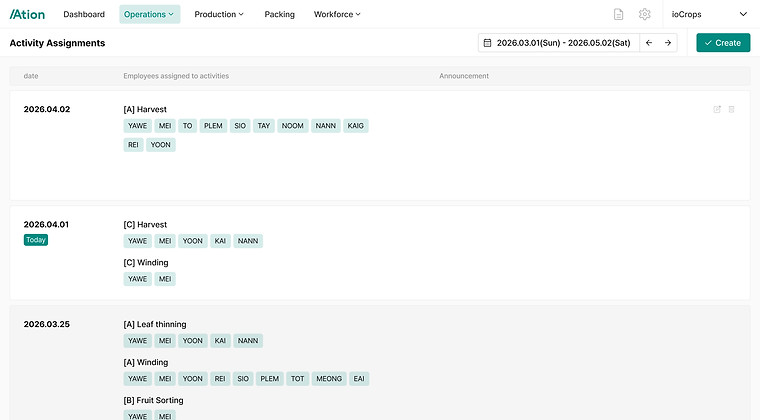
Task: Click the Today badge
Action: [x=36, y=240]
